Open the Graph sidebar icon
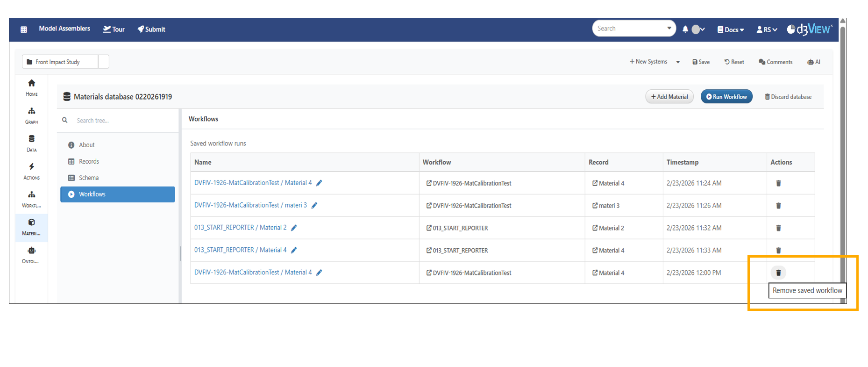 click(x=31, y=115)
